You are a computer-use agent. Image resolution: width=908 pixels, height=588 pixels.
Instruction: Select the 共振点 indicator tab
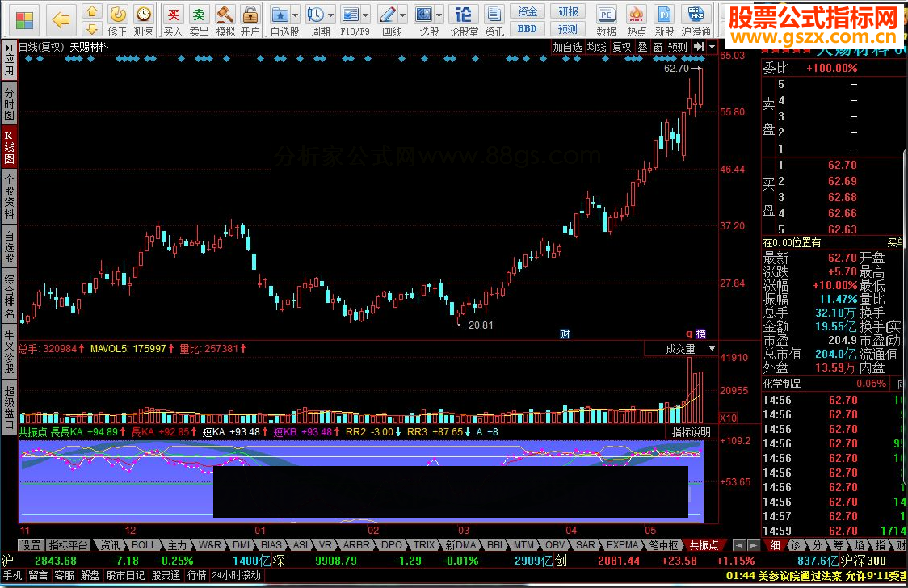(x=704, y=545)
